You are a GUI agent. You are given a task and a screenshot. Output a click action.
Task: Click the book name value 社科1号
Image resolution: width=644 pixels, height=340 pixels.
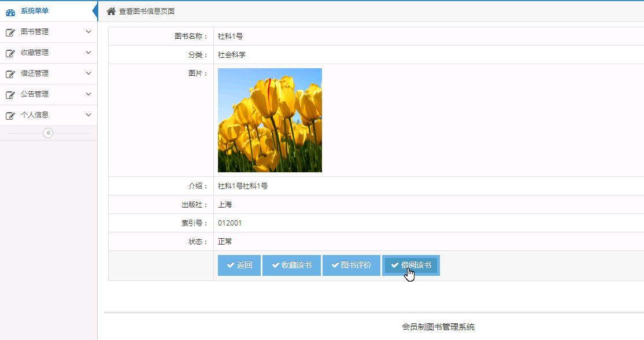(231, 36)
